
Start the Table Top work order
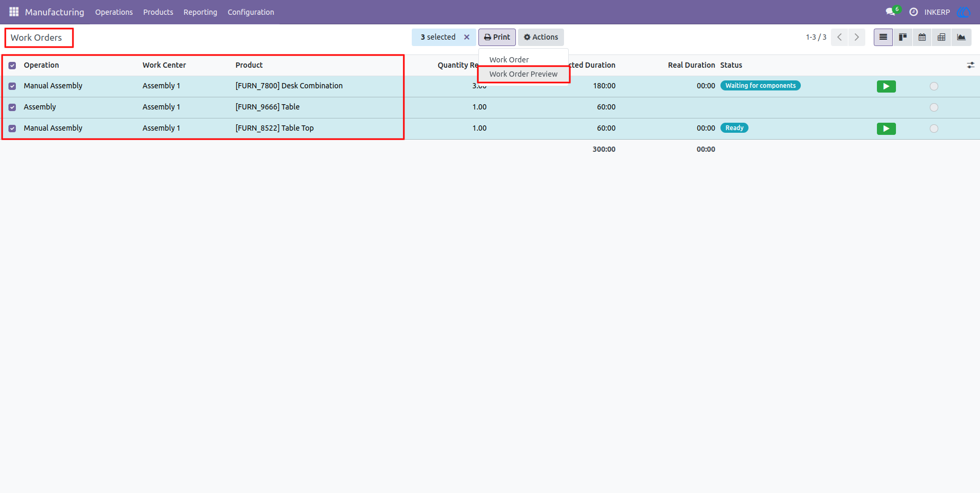coord(886,129)
